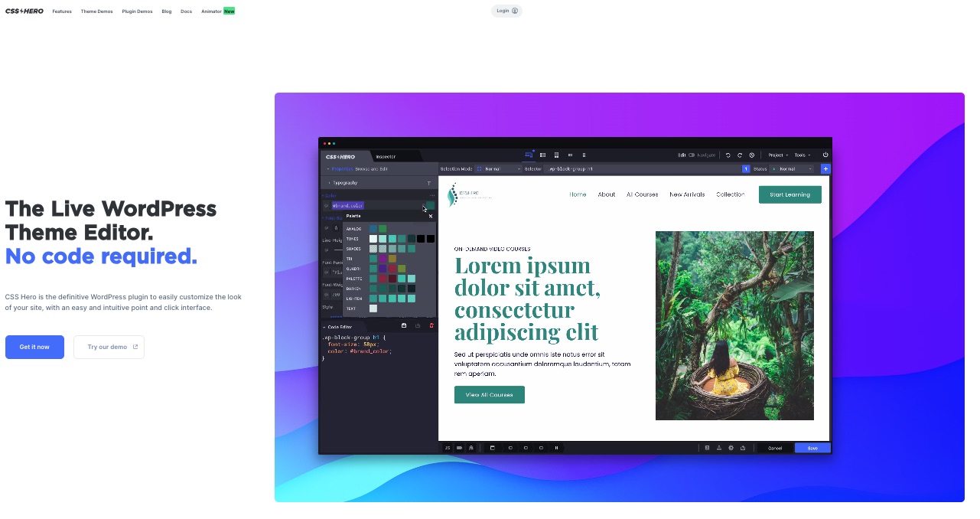Image resolution: width=980 pixels, height=519 pixels.
Task: Click the share icon near Cancel
Action: pos(743,448)
